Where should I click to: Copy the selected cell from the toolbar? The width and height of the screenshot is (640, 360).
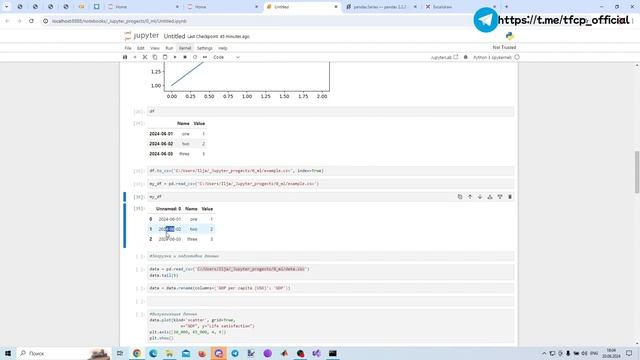155,58
